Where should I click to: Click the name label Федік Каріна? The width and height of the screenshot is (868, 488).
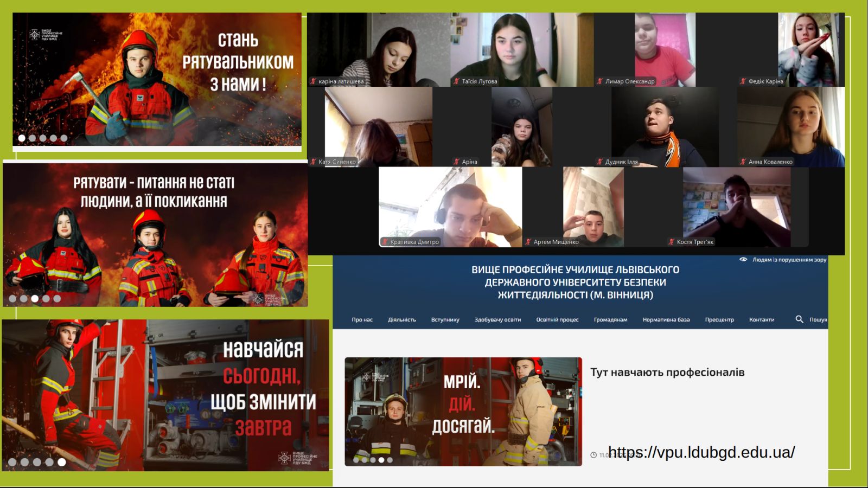[766, 81]
